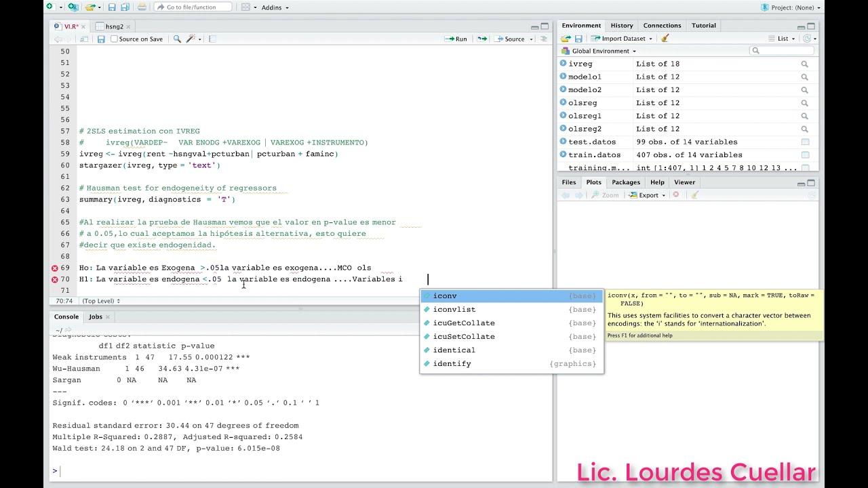
Task: Inspect olsreg2 with its magnifier icon
Action: pyautogui.click(x=805, y=129)
